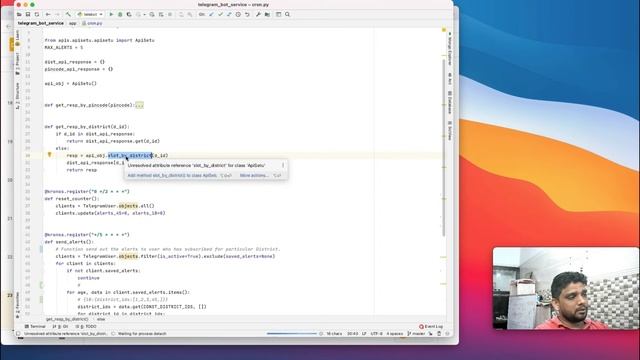Click the editor vertical scrollbar
This screenshot has width=640, height=360.
pos(444,147)
